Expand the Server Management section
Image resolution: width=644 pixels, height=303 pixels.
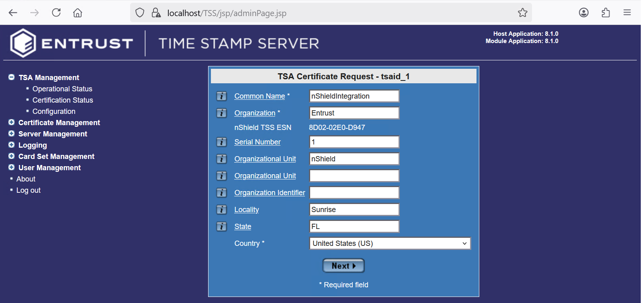coord(11,134)
